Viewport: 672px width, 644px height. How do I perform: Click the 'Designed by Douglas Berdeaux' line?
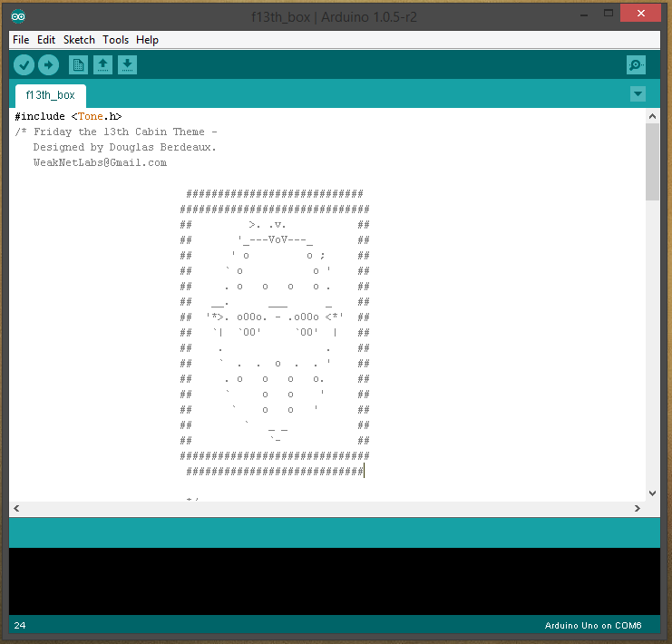tap(125, 147)
